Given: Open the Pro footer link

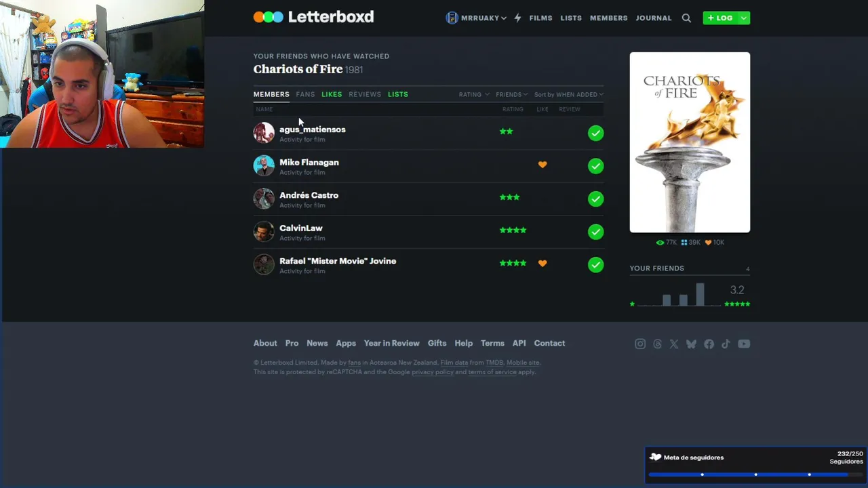Looking at the screenshot, I should 292,343.
